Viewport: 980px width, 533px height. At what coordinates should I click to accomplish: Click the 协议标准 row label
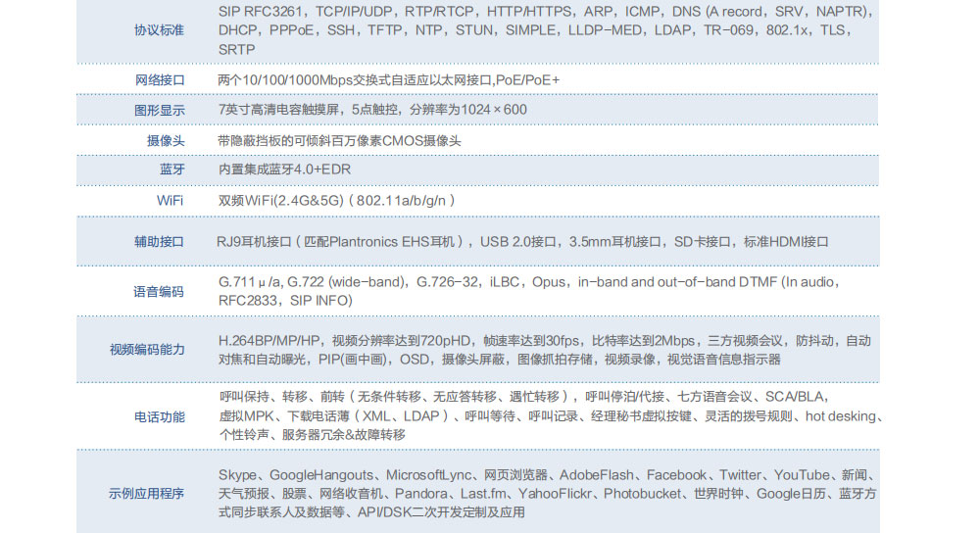tap(159, 30)
